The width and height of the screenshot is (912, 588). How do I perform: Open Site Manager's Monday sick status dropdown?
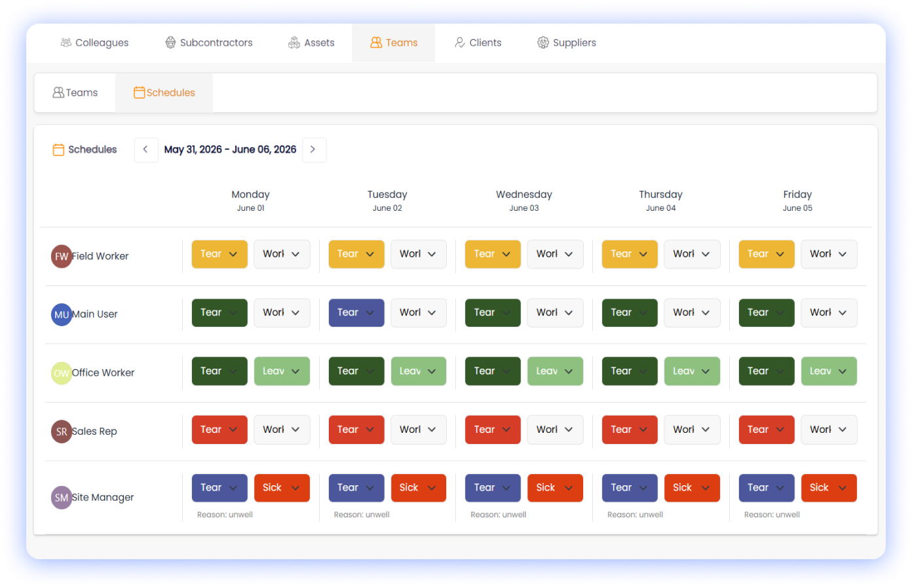(282, 488)
